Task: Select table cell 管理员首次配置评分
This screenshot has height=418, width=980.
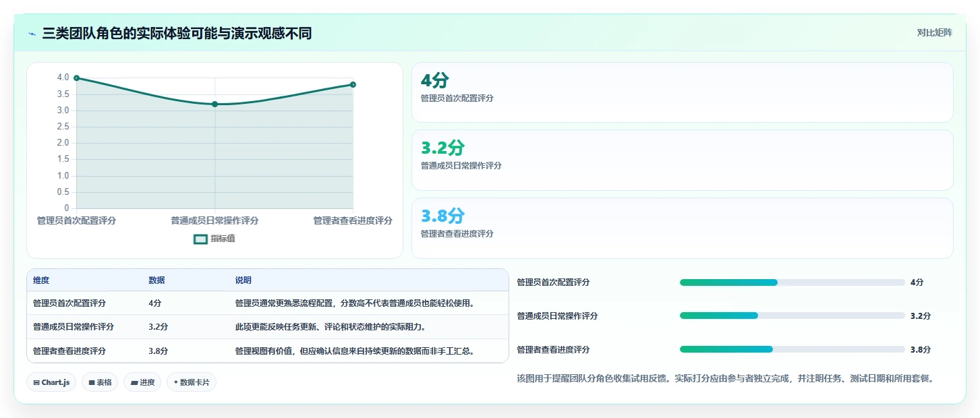Action: tap(69, 303)
